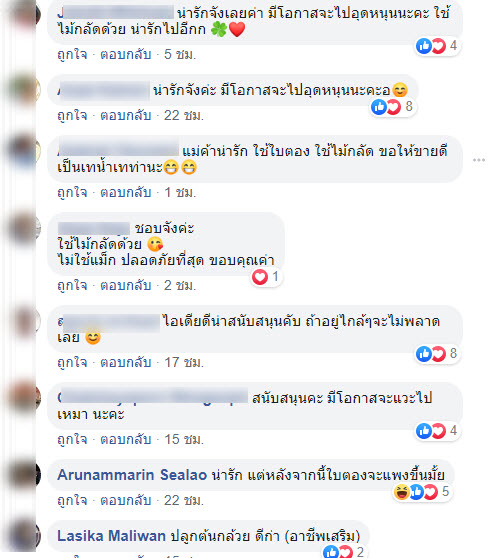This screenshot has height=558, width=493.
Task: View reactions on Lasika Maliwan's comment
Action: pos(344,552)
